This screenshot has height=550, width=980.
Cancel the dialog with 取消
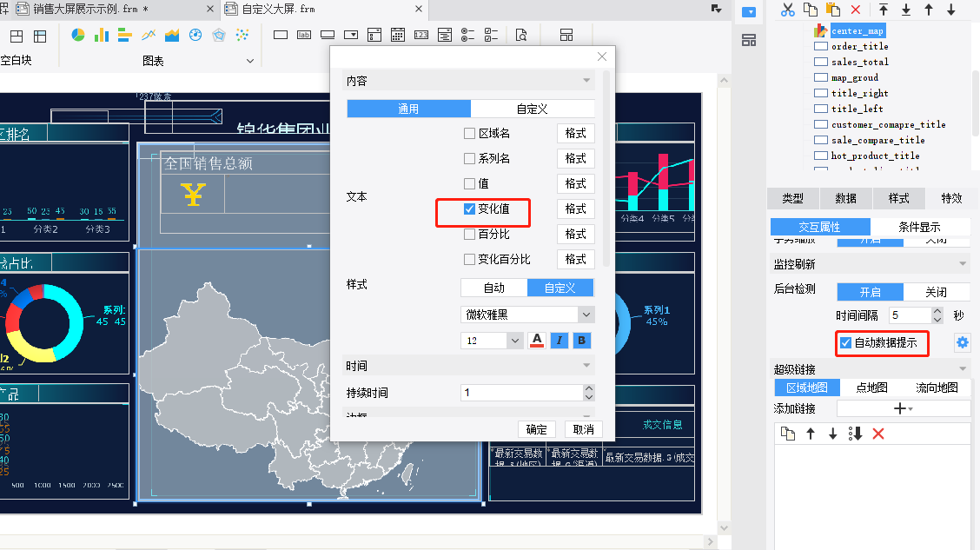tap(584, 429)
